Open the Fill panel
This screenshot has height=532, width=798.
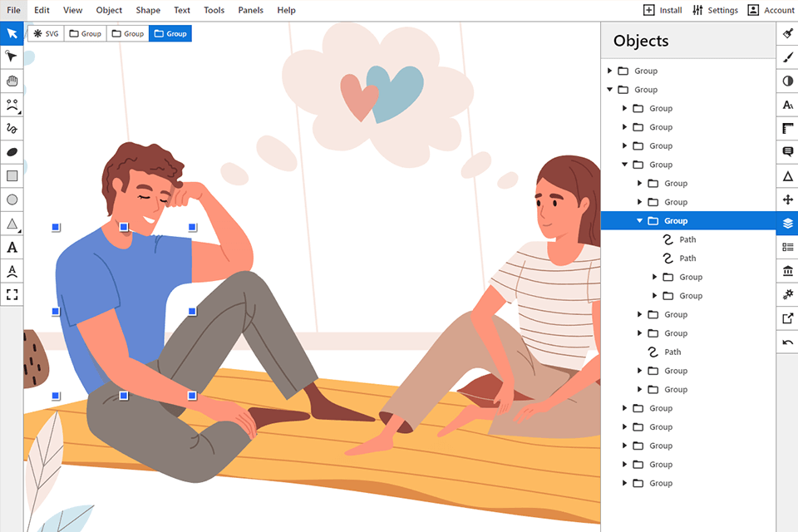pos(787,33)
